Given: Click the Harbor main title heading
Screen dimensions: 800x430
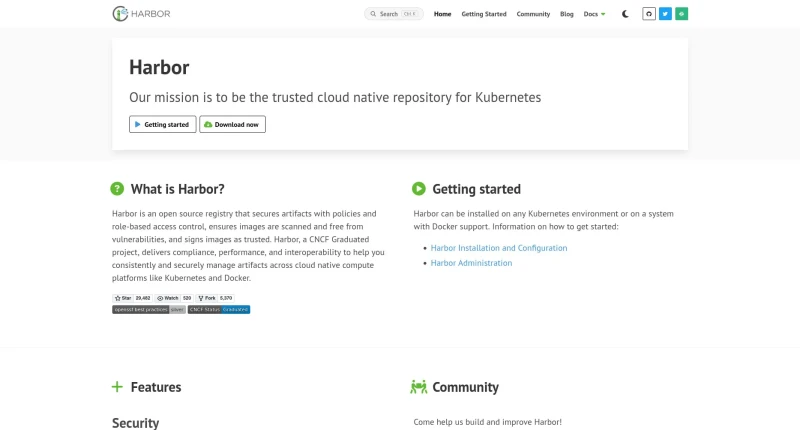Looking at the screenshot, I should click(159, 67).
